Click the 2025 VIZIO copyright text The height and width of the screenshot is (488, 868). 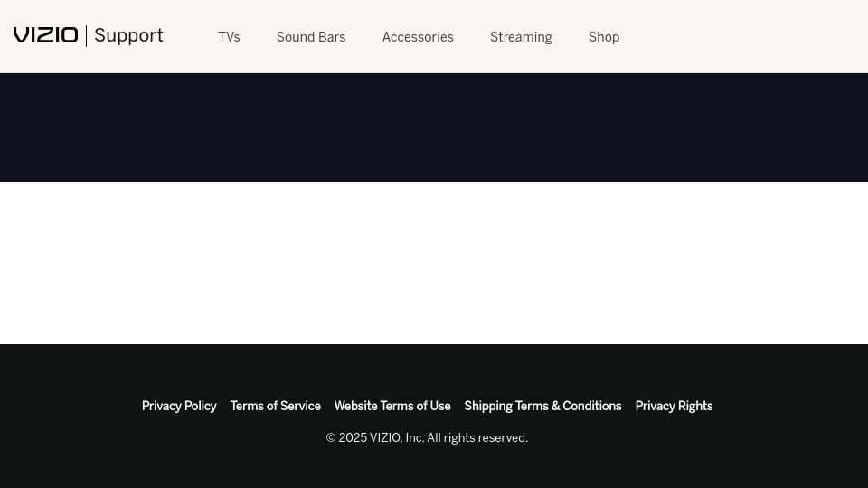[427, 437]
